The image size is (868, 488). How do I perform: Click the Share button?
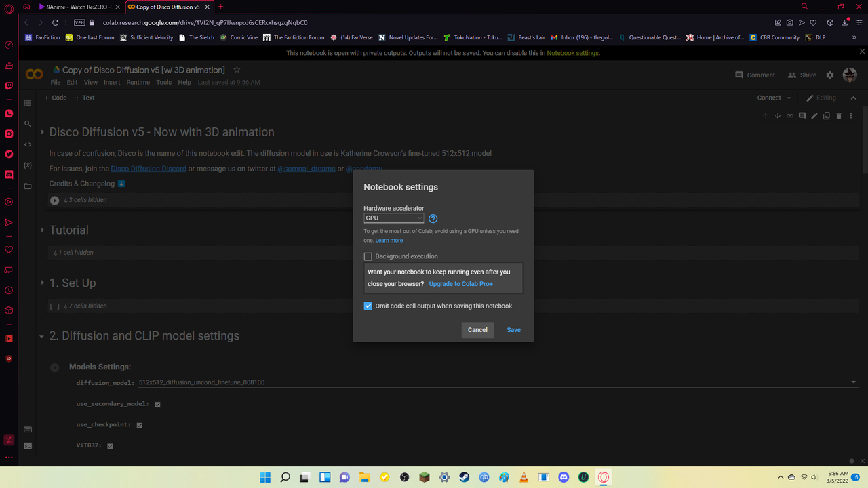click(x=802, y=75)
